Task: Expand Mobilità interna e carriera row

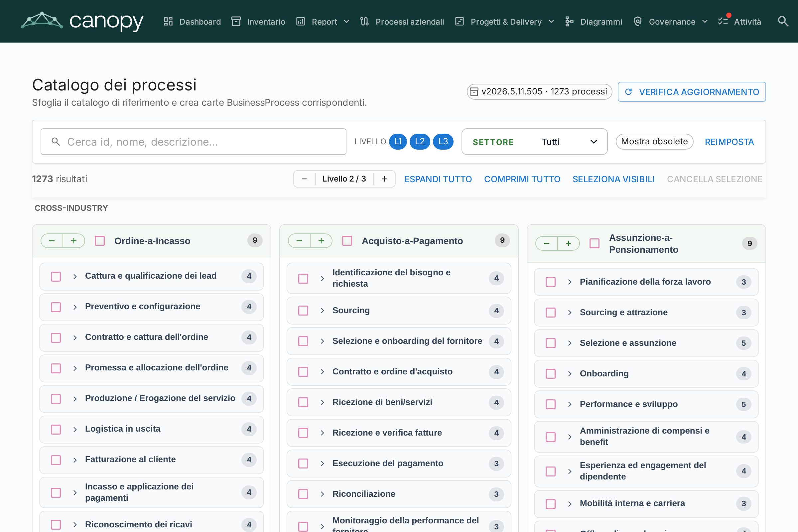Action: point(570,504)
